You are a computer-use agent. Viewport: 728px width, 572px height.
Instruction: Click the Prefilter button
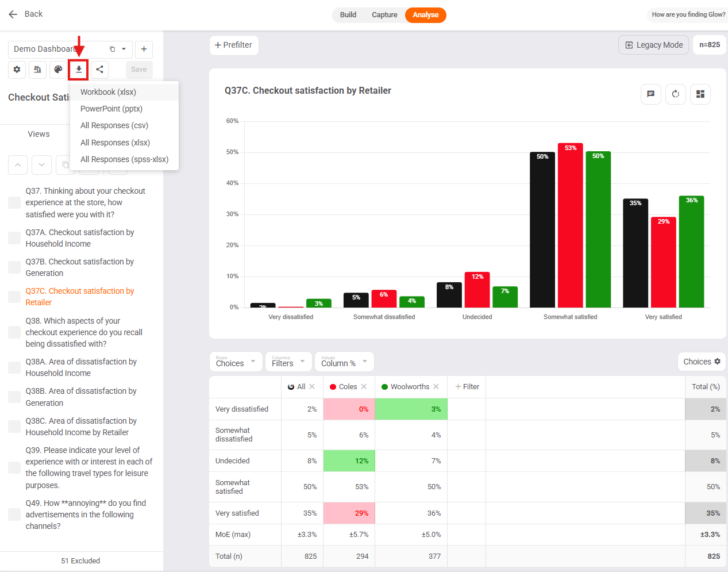[234, 45]
